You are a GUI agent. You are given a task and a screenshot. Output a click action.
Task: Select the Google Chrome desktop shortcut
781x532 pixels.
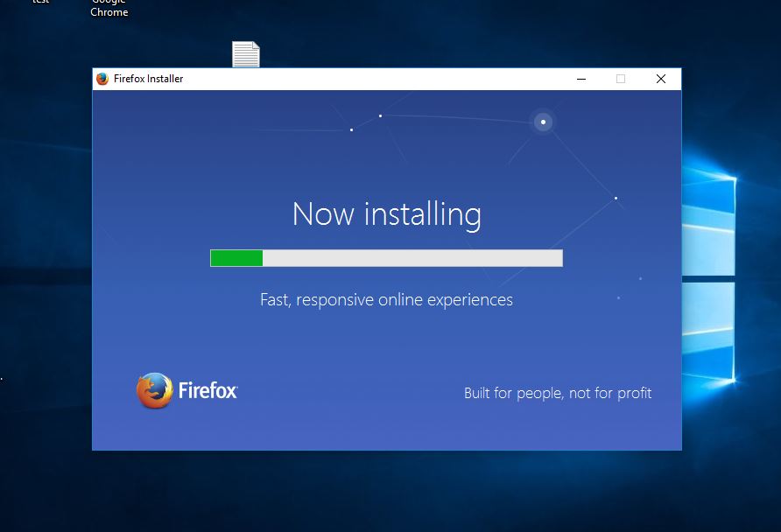(x=109, y=9)
